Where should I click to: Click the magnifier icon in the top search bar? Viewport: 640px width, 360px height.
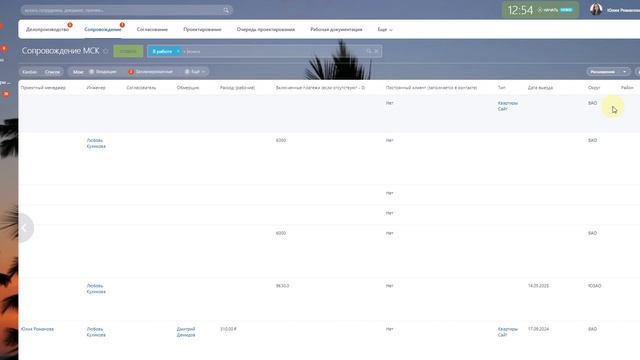[226, 10]
